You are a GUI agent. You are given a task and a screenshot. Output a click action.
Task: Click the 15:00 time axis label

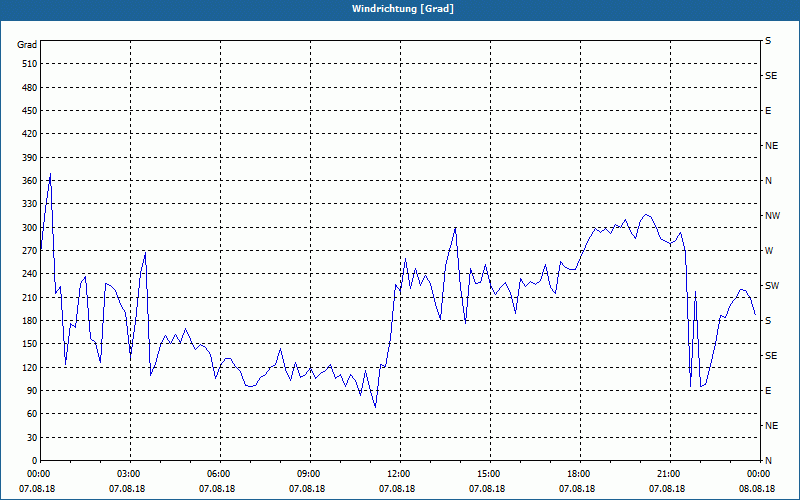point(487,474)
